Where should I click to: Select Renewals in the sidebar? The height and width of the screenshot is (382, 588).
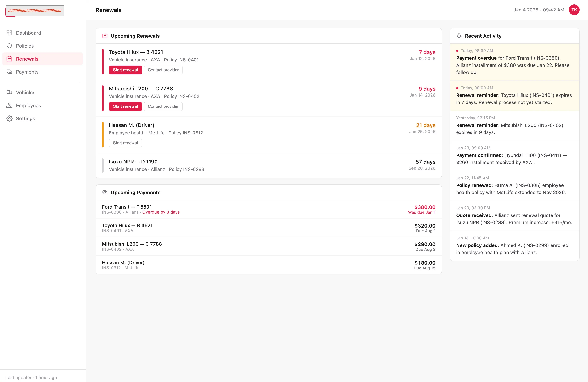click(42, 59)
